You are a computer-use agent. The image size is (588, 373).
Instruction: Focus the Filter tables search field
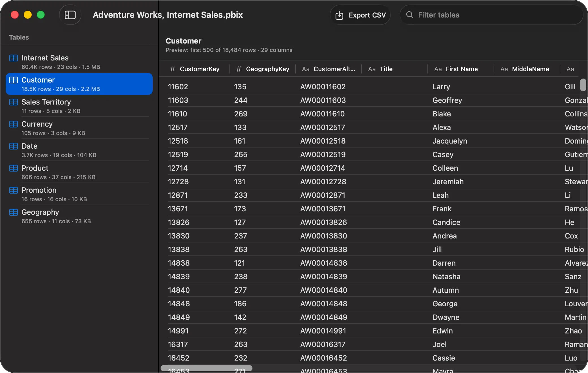491,15
